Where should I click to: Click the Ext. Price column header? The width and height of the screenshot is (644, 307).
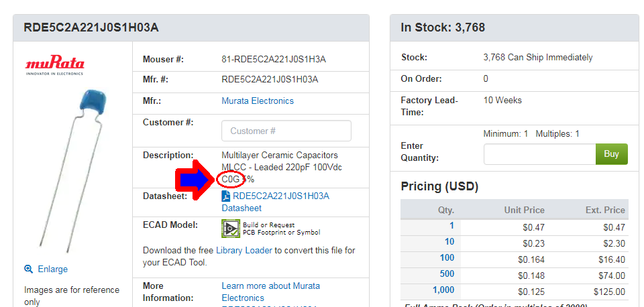pyautogui.click(x=605, y=210)
